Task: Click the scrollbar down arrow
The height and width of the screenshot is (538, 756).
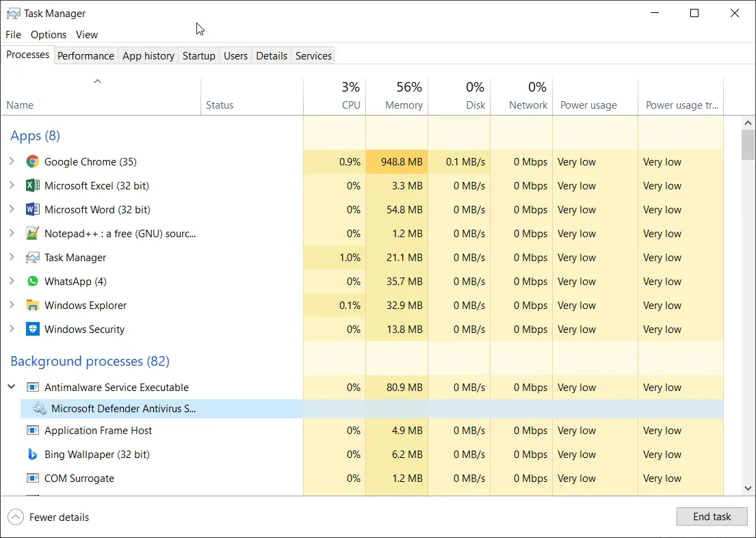Action: 748,488
